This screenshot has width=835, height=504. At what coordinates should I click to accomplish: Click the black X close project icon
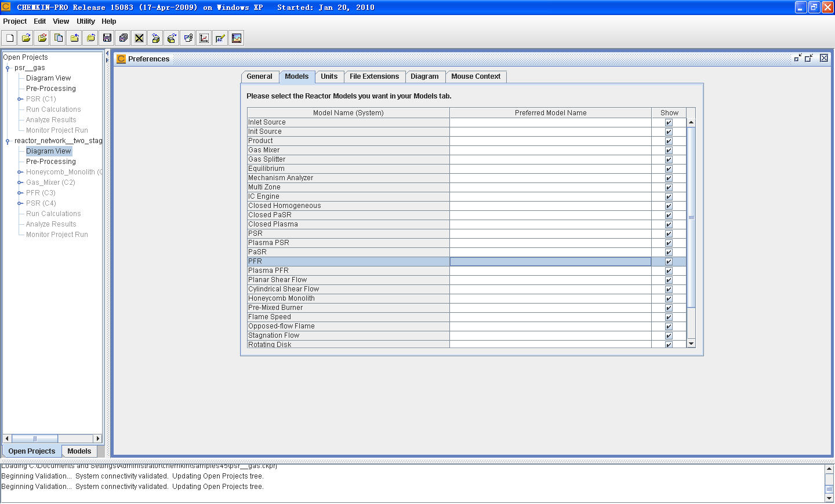pos(139,38)
